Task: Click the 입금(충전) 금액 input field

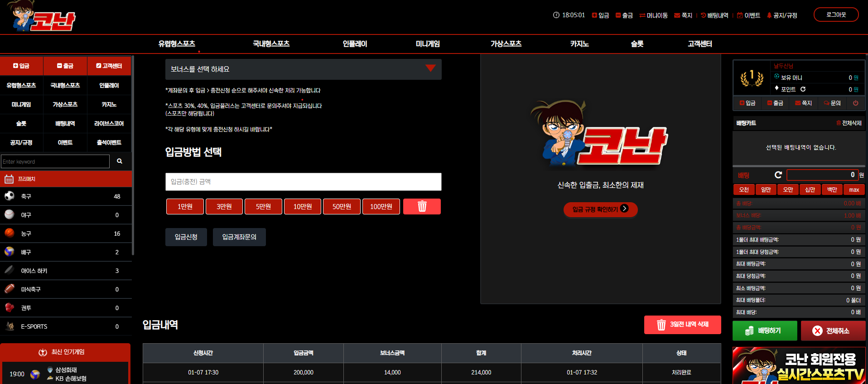Action: pos(303,182)
